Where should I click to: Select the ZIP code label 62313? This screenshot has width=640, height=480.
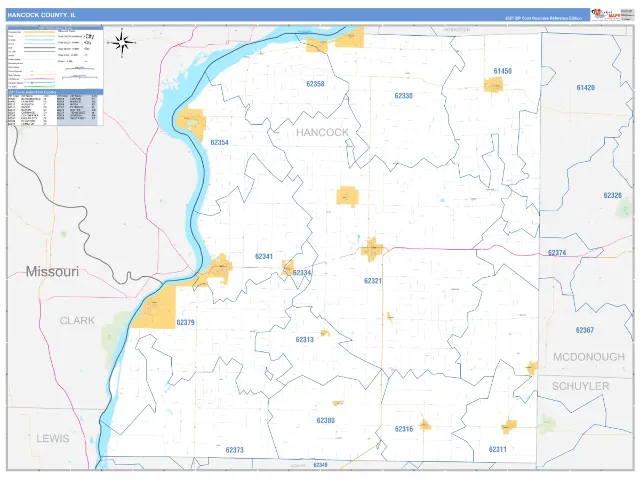coord(304,340)
